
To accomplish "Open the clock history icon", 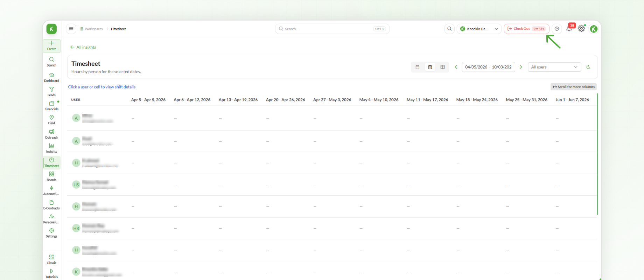I will pyautogui.click(x=557, y=29).
